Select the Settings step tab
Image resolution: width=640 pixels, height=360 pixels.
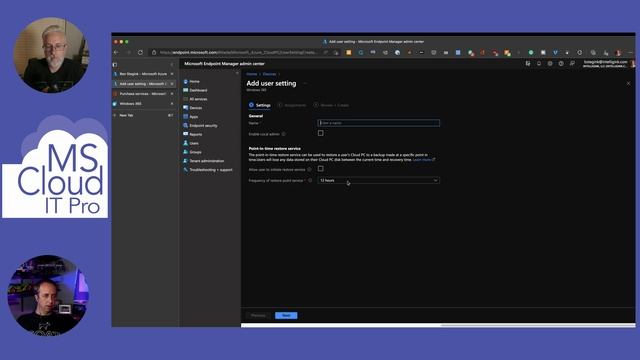pyautogui.click(x=260, y=105)
